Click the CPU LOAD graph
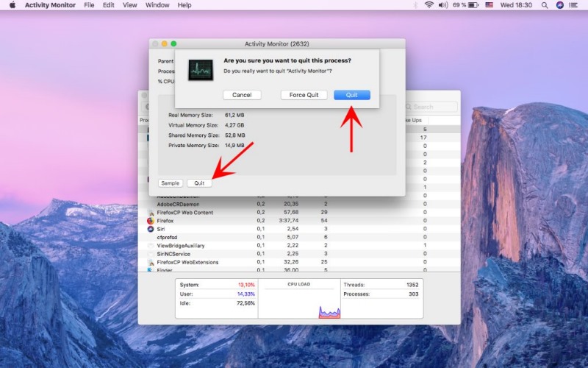This screenshot has width=588, height=368. coord(299,299)
